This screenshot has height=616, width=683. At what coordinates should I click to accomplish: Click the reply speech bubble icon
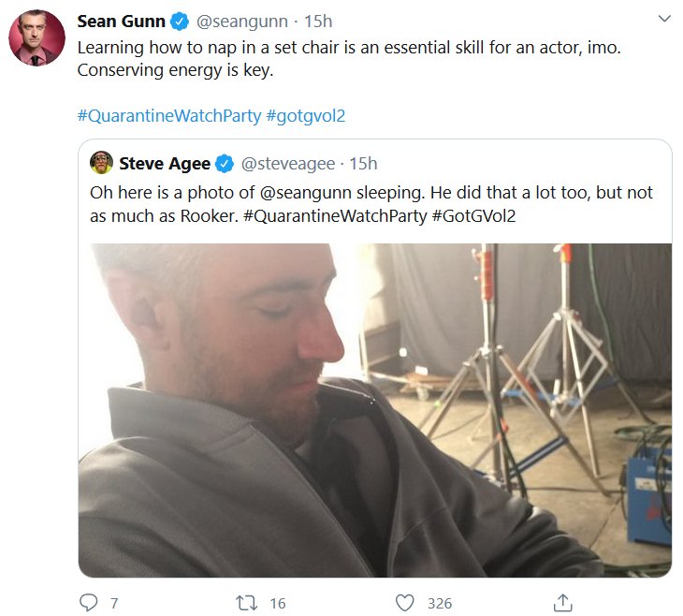pos(88,603)
